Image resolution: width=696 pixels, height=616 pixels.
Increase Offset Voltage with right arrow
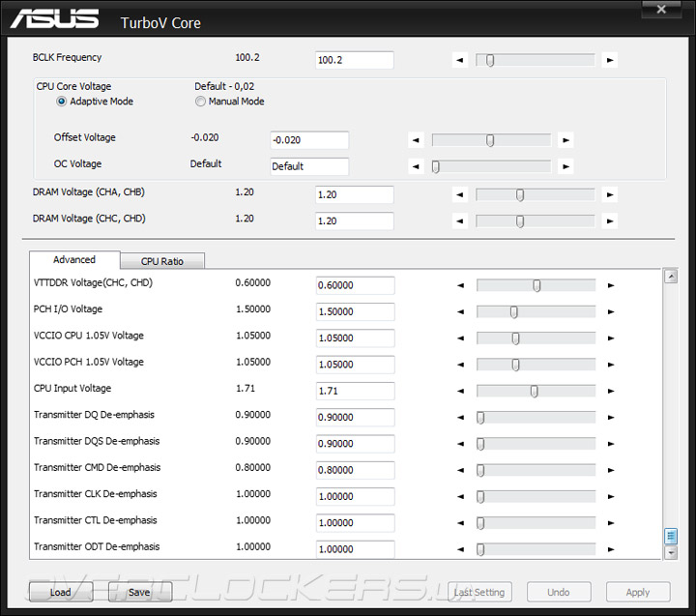point(565,140)
